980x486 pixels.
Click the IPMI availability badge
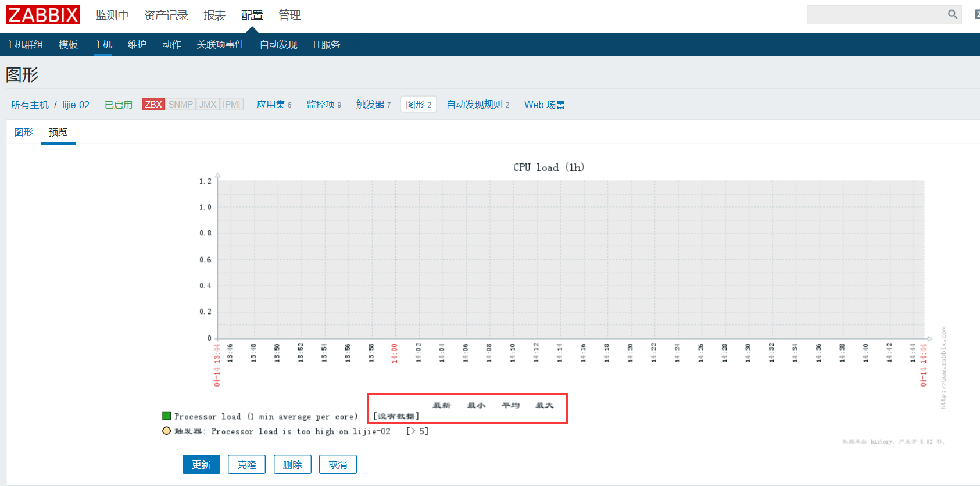point(231,104)
